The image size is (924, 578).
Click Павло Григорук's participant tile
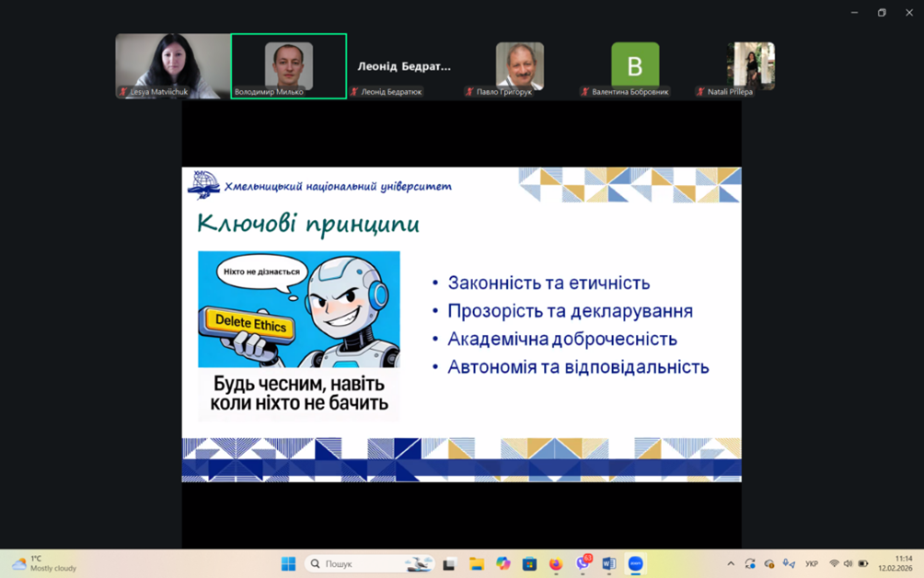pyautogui.click(x=519, y=65)
